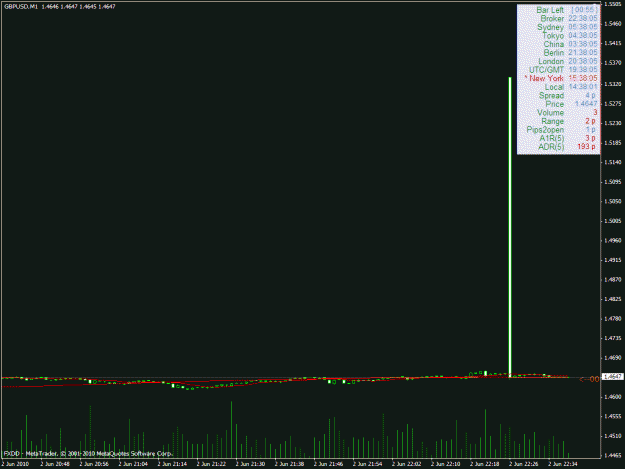
Task: Click the '2 Jun 22:34' time axis label
Action: click(563, 464)
